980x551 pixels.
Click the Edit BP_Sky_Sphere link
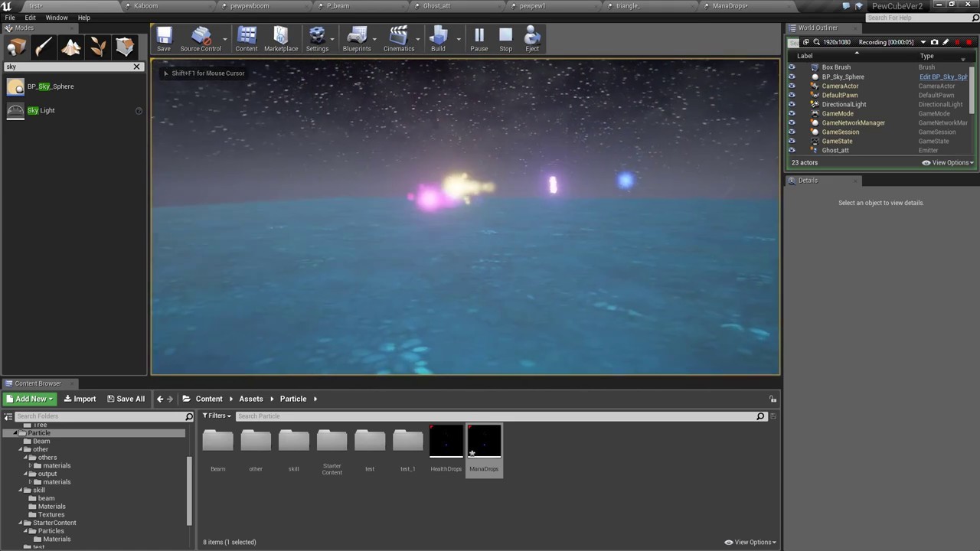pos(942,77)
